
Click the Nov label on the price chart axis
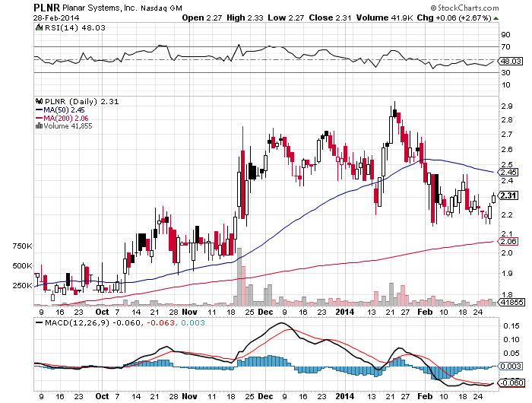(189, 312)
